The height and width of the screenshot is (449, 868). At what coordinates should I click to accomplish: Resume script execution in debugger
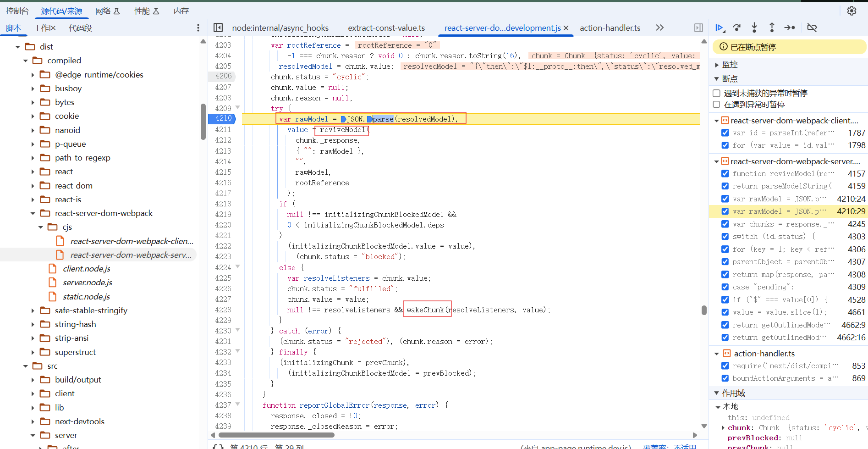pyautogui.click(x=720, y=28)
